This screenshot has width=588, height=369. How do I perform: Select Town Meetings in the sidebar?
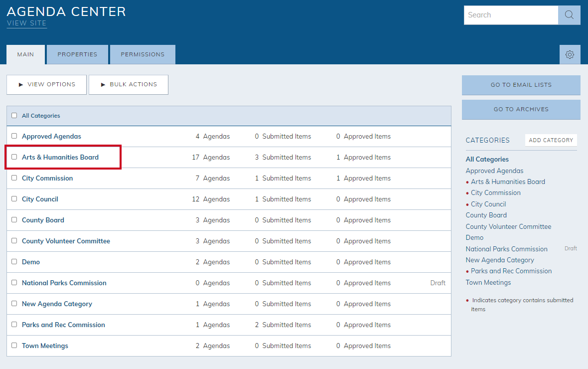[x=488, y=282]
